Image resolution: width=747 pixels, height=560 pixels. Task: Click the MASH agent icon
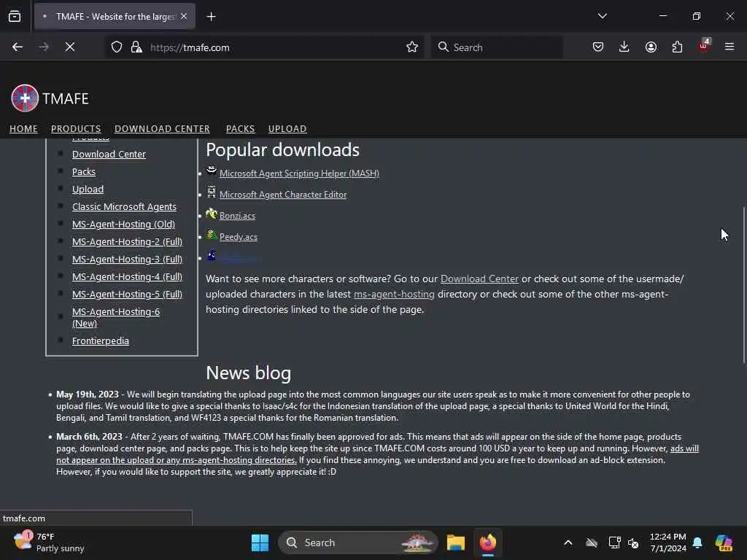pyautogui.click(x=211, y=171)
